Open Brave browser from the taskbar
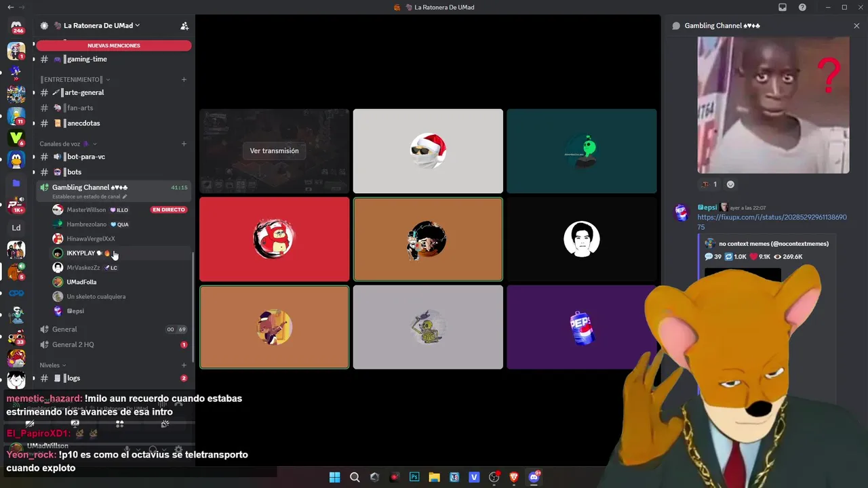 click(x=514, y=477)
